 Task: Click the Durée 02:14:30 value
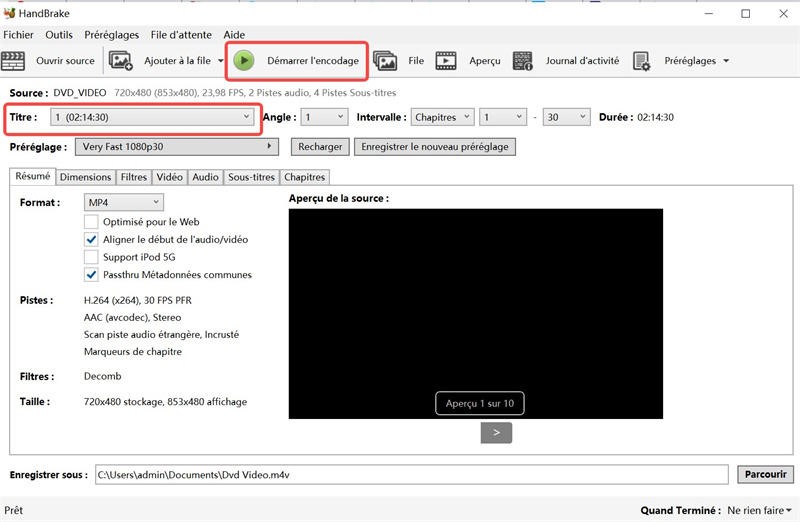point(655,117)
